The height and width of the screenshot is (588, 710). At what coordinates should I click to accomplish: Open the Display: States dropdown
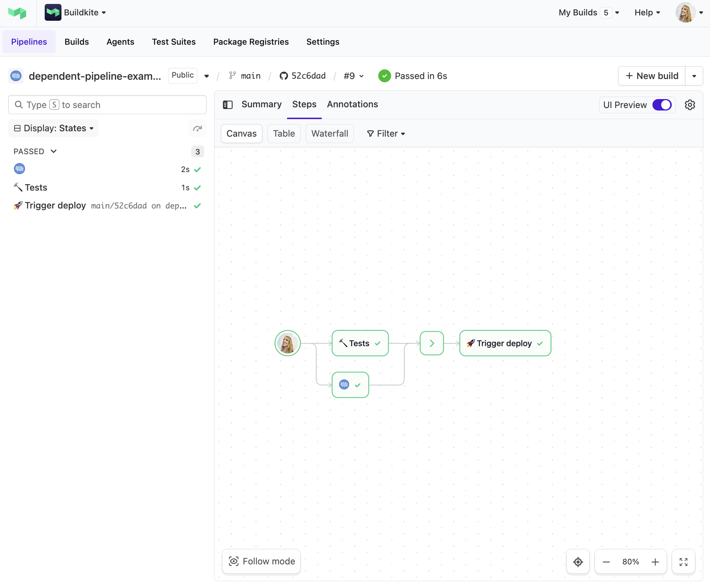[54, 128]
